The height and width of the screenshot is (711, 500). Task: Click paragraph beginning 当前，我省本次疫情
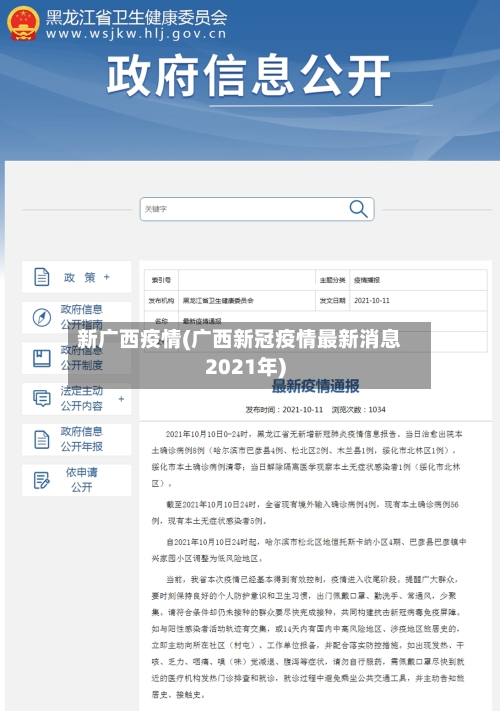tap(308, 637)
